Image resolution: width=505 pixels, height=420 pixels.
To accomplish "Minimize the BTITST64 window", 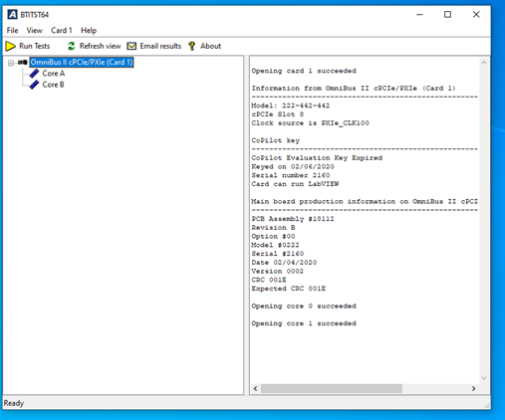I will [x=419, y=15].
